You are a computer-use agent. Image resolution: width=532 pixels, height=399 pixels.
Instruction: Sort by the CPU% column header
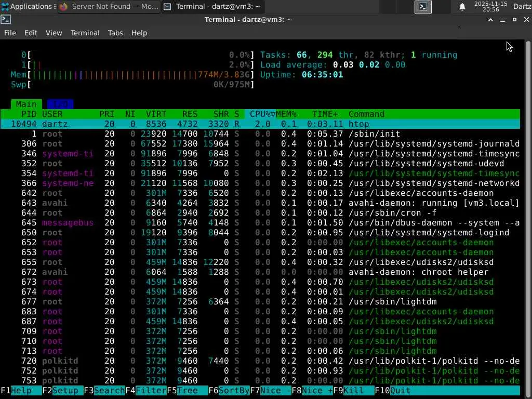[260, 114]
